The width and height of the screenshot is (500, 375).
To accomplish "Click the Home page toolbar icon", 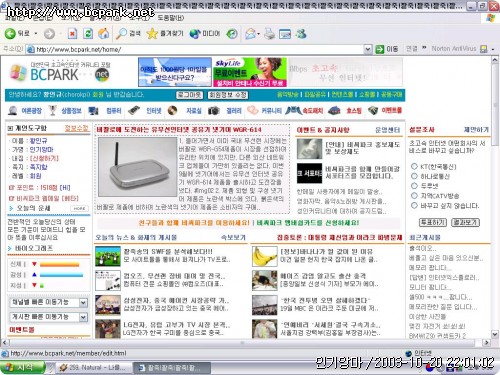I will coord(104,34).
